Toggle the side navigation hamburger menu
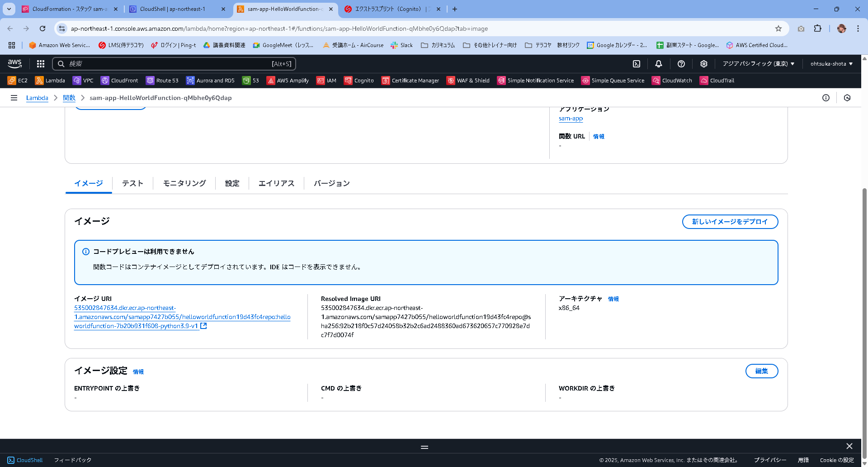This screenshot has height=467, width=868. coord(14,98)
